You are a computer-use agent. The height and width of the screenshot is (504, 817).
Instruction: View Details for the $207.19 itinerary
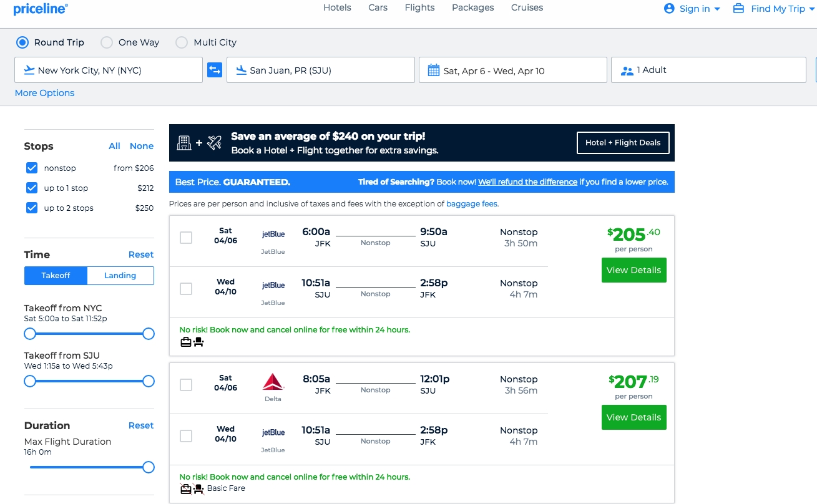tap(634, 417)
